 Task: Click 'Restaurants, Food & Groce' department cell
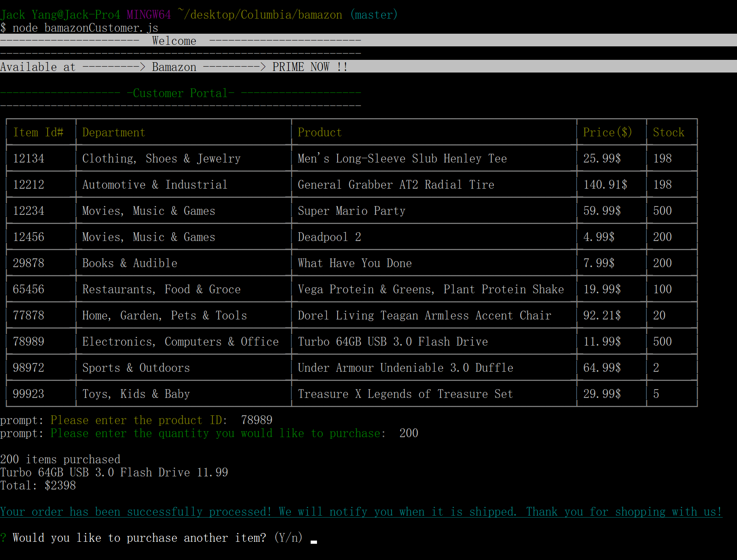161,289
